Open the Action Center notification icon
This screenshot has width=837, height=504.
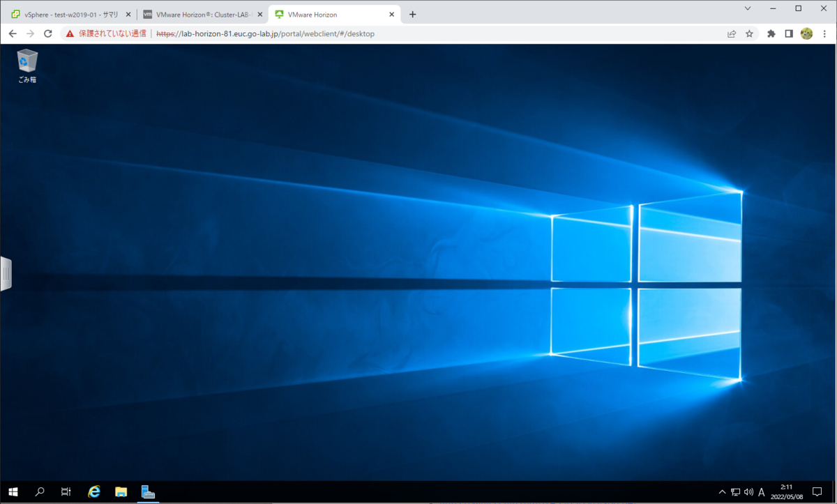pyautogui.click(x=817, y=492)
